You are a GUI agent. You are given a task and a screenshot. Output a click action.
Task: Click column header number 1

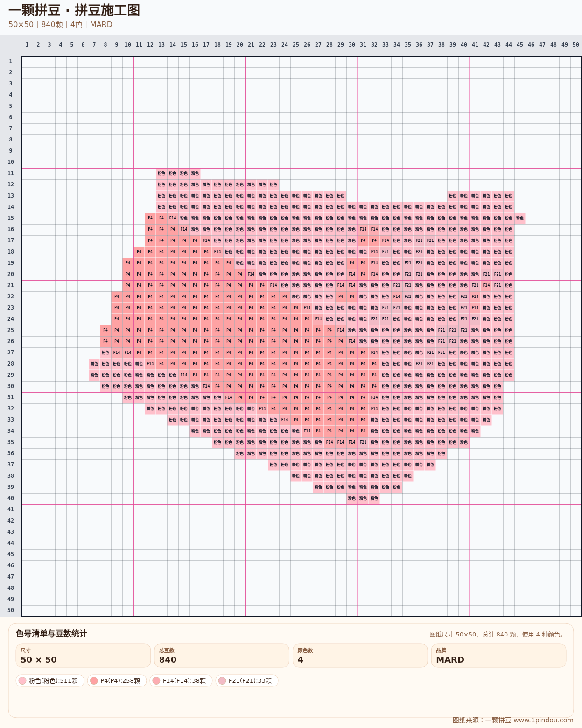tap(27, 45)
